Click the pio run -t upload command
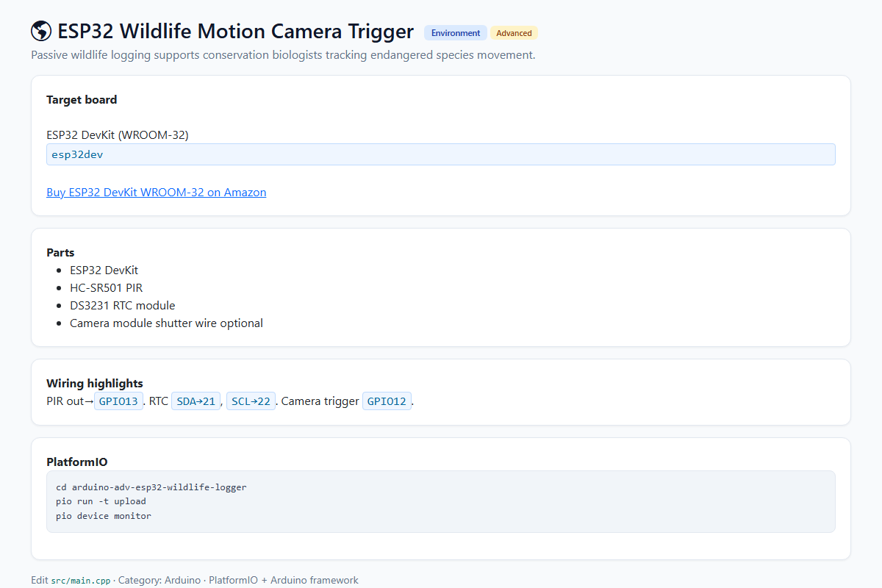The image size is (882, 588). pyautogui.click(x=101, y=501)
